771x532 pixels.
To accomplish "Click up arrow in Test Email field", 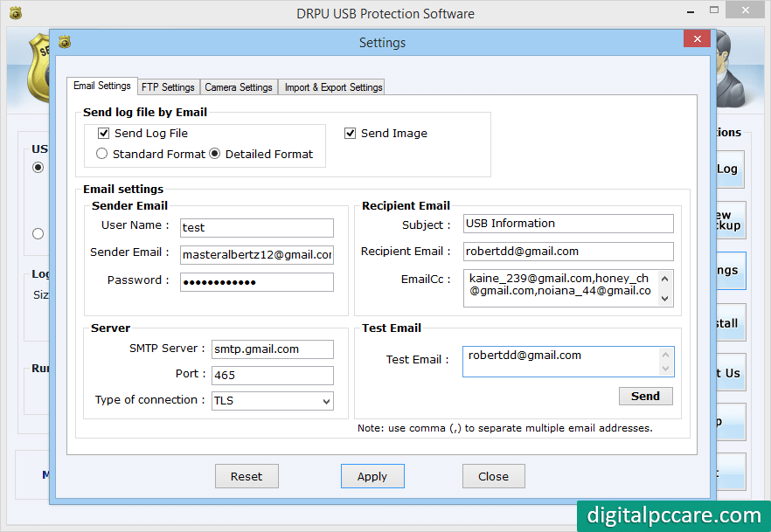I will pos(665,355).
